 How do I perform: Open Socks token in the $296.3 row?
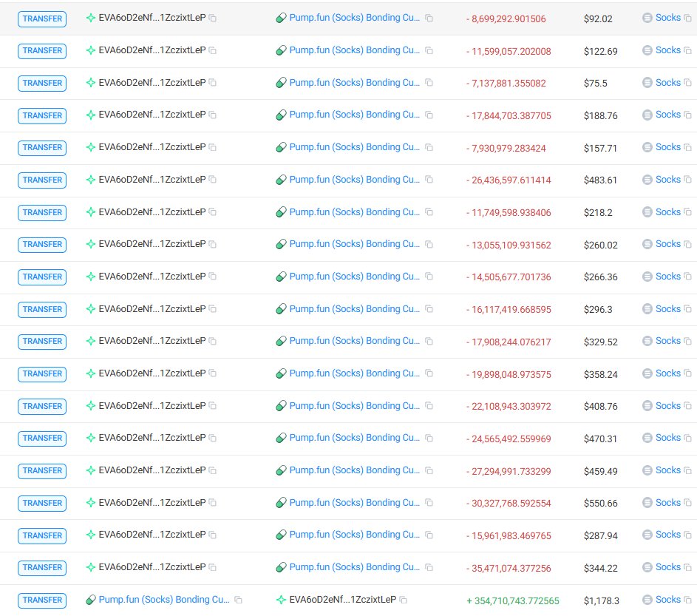coord(667,308)
